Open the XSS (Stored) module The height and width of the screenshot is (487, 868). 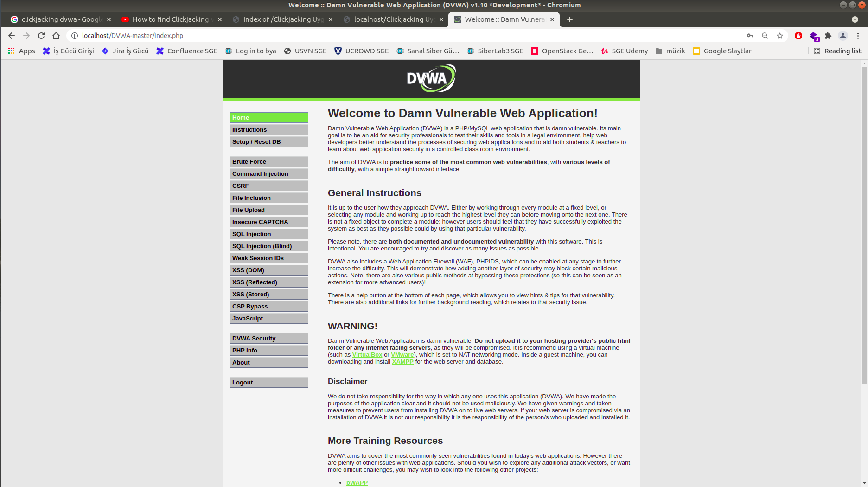coord(269,295)
